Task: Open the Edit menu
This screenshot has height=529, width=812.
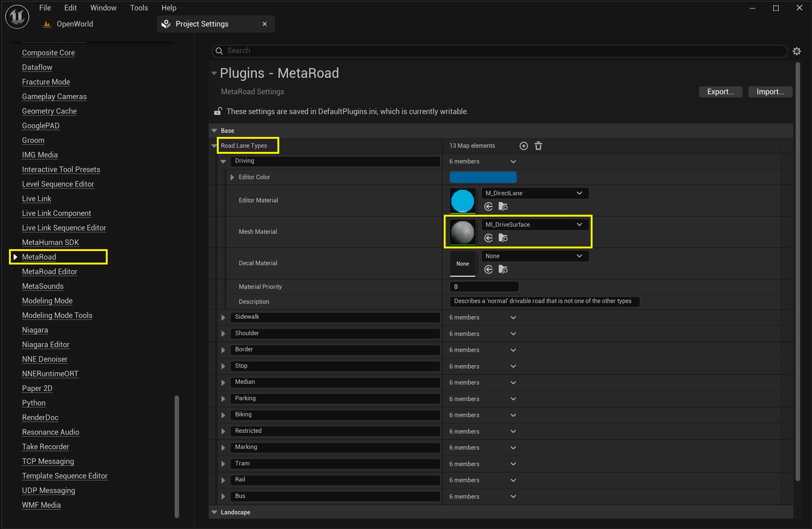Action: click(x=70, y=8)
